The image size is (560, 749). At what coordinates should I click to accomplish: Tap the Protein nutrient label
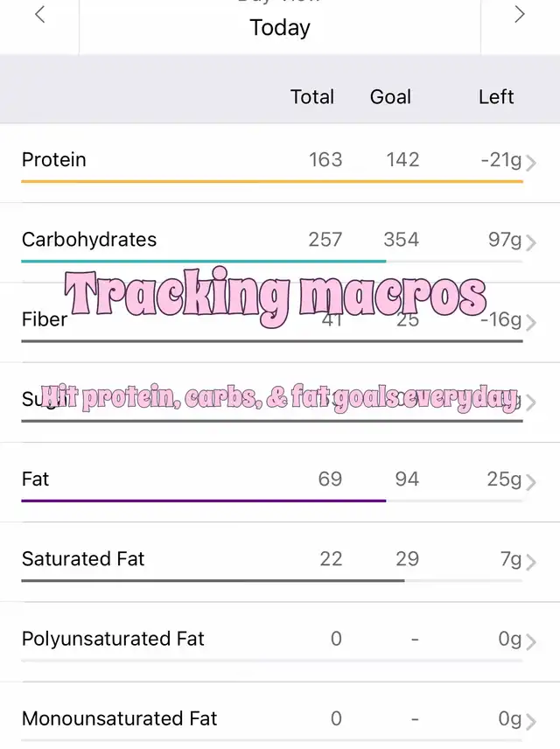(54, 159)
